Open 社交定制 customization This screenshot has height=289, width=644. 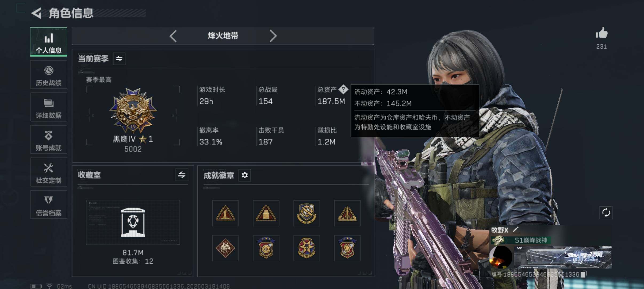point(49,172)
